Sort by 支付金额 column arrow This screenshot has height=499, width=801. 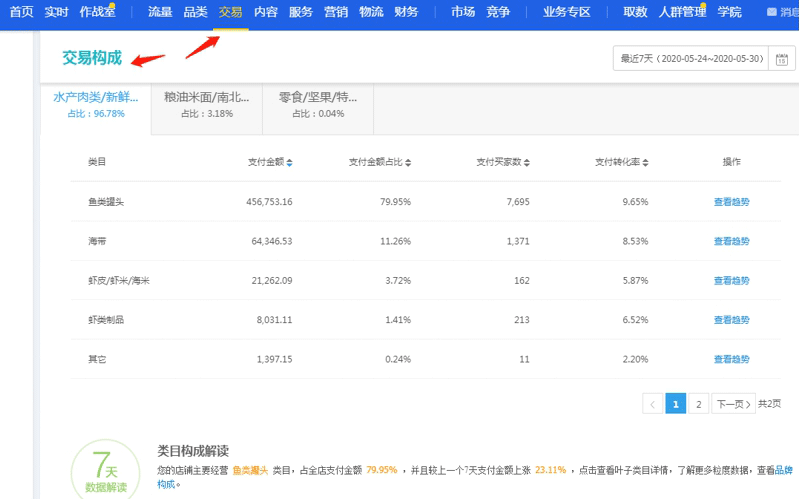click(x=290, y=162)
